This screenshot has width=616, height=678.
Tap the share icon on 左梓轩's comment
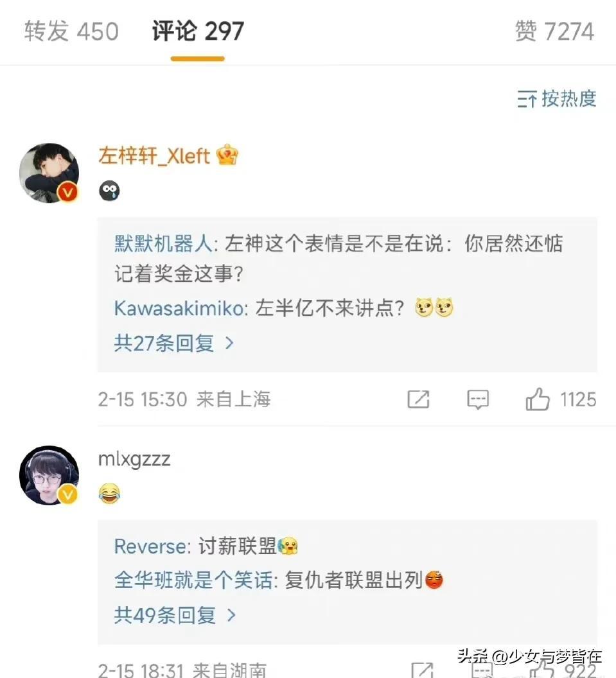[418, 399]
